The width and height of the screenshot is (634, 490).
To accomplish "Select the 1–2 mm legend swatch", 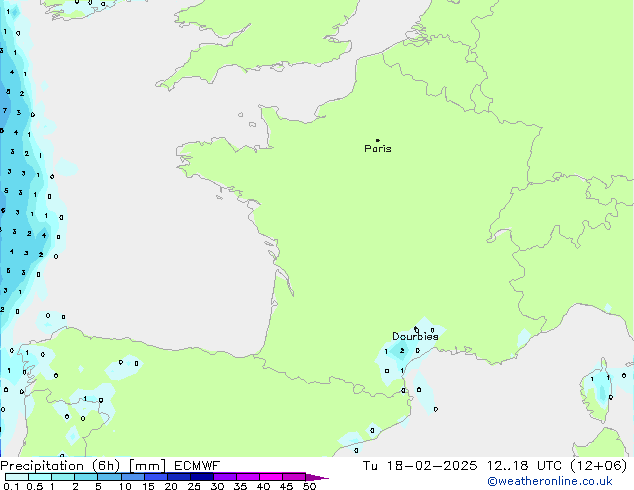I will (63, 477).
